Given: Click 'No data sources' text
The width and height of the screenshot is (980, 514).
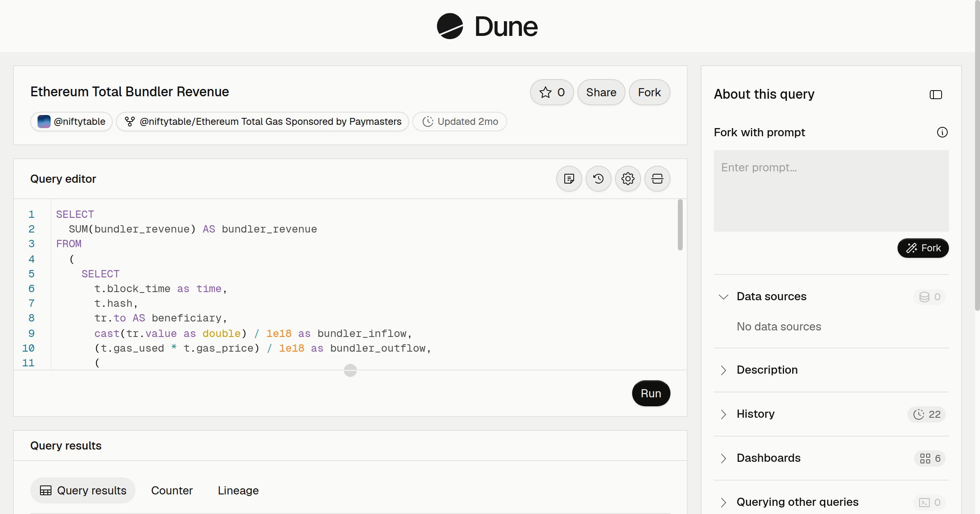Looking at the screenshot, I should click(x=779, y=326).
